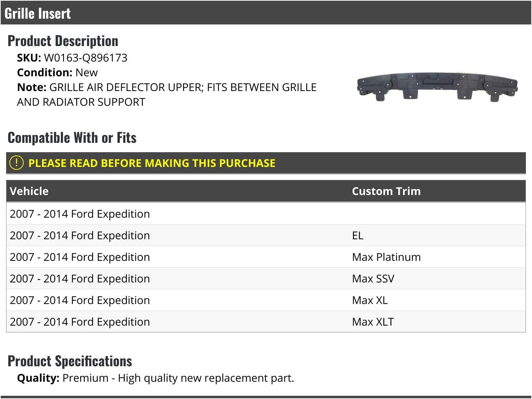Screen dimensions: 532x399
Task: Click the Product Specifications heading
Action: click(x=70, y=361)
